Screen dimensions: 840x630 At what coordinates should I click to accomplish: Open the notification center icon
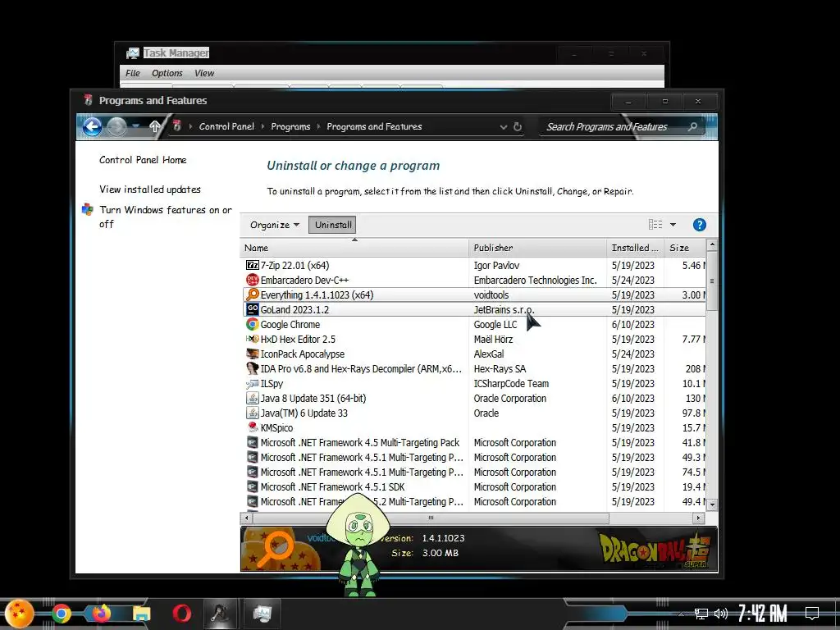tap(811, 613)
